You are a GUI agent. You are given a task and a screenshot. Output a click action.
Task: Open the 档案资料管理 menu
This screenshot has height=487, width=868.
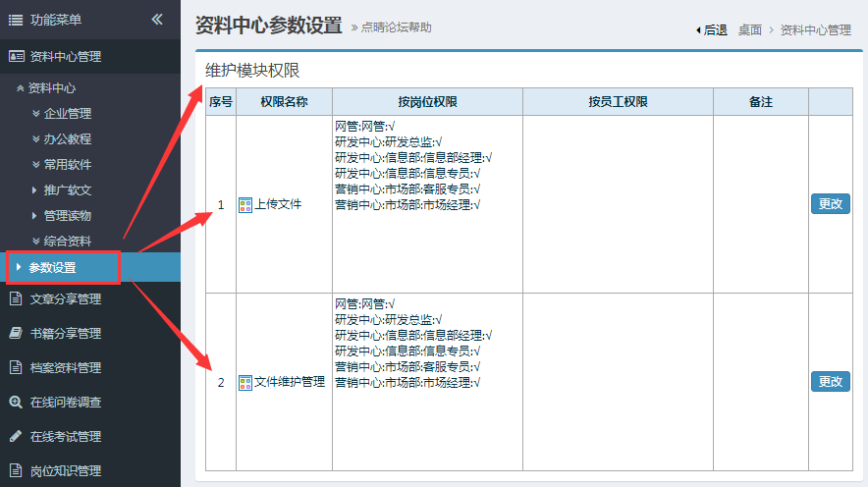[90, 367]
